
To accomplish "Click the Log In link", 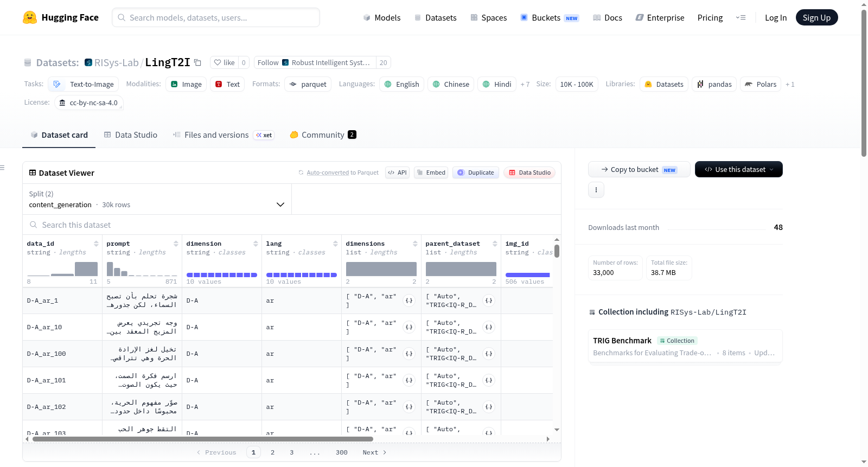I will coord(776,18).
